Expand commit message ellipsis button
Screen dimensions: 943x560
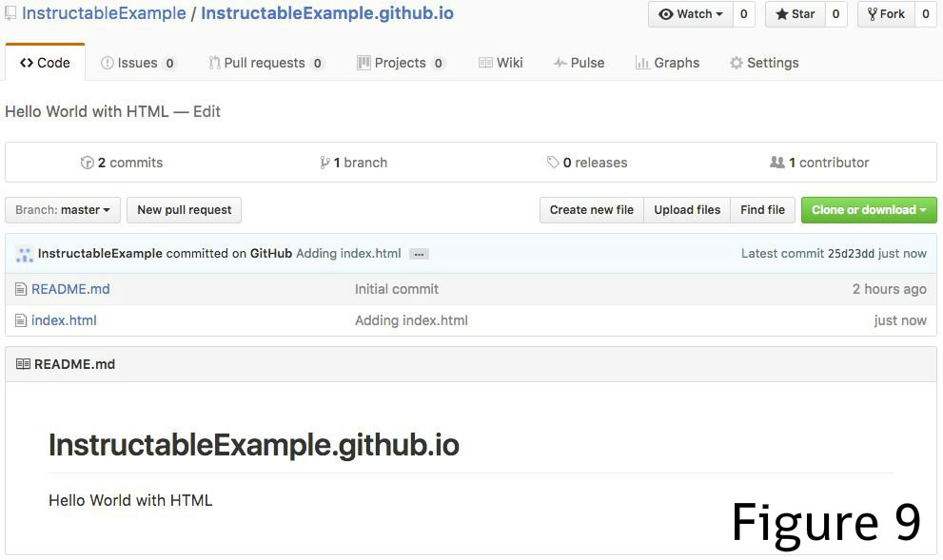click(419, 254)
